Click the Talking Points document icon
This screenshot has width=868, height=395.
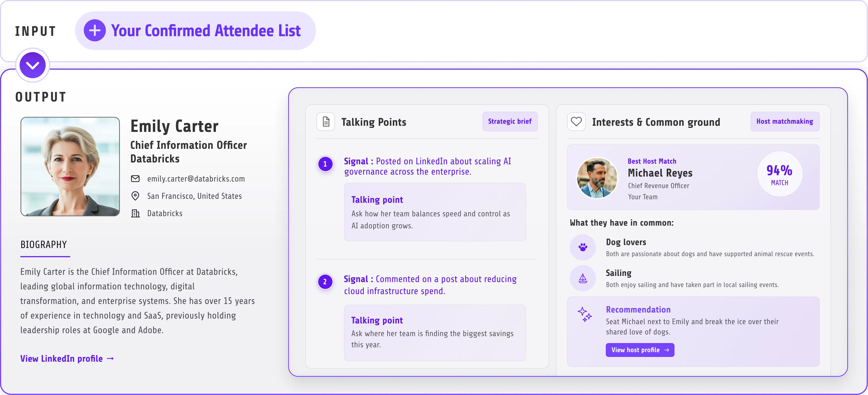pos(326,121)
